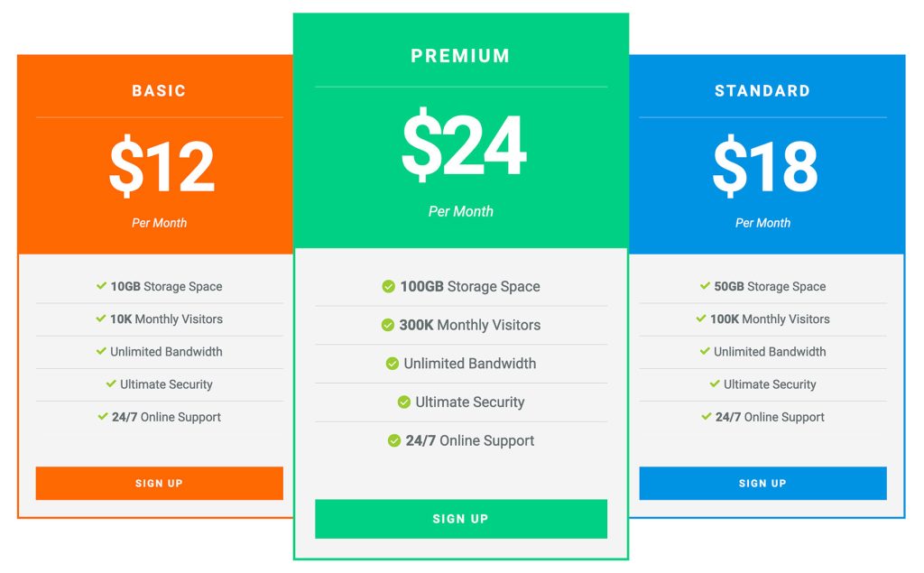
Task: Click the $18 Standard price
Action: click(764, 167)
